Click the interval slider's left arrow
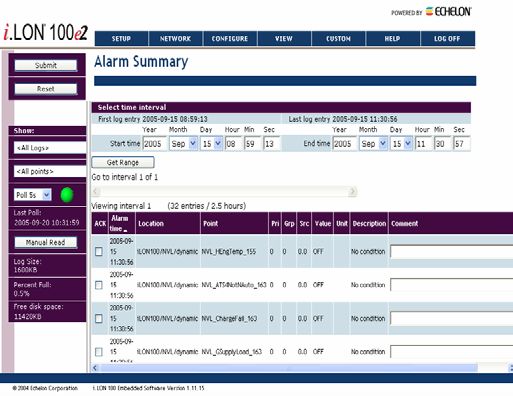513x396 pixels. 96,191
